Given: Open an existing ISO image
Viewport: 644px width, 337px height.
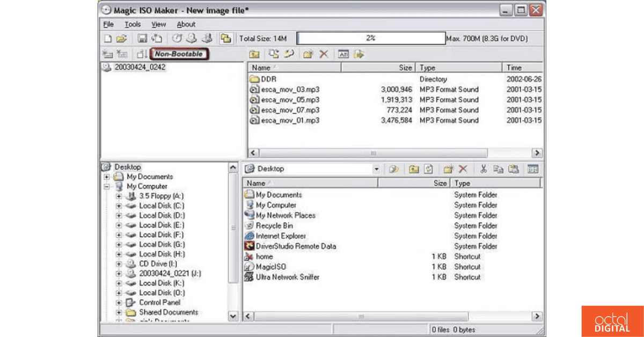Looking at the screenshot, I should [x=121, y=38].
